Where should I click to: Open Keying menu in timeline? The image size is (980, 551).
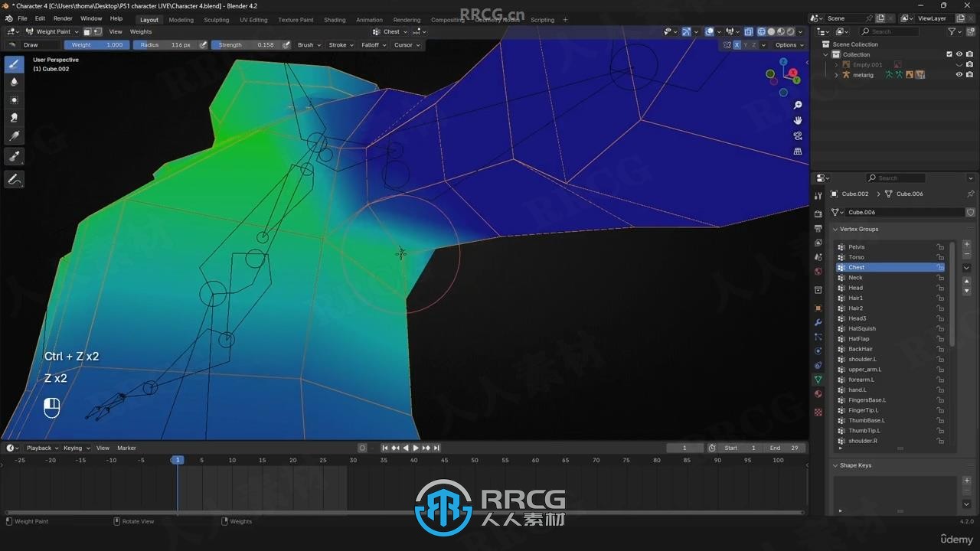[x=76, y=448]
